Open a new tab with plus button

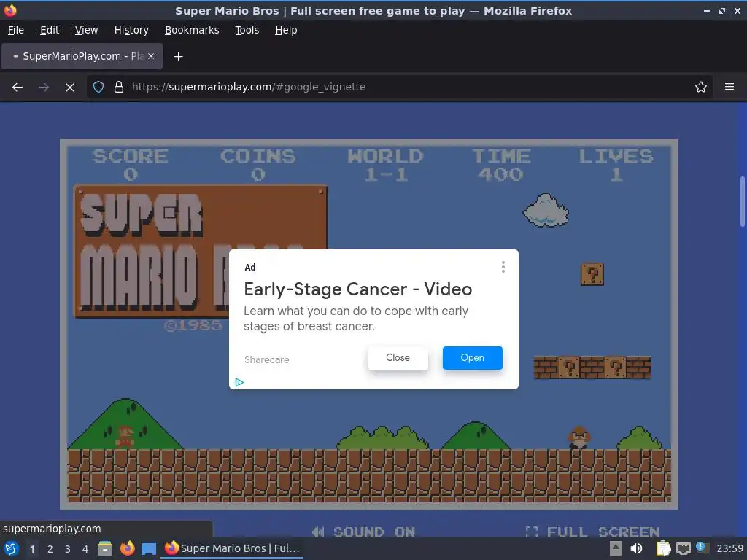coord(178,57)
